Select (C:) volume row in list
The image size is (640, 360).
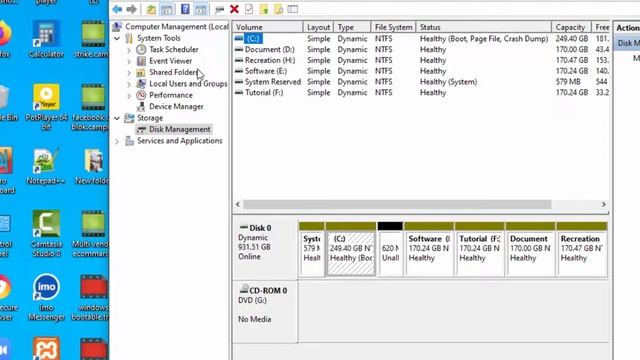[x=421, y=39]
